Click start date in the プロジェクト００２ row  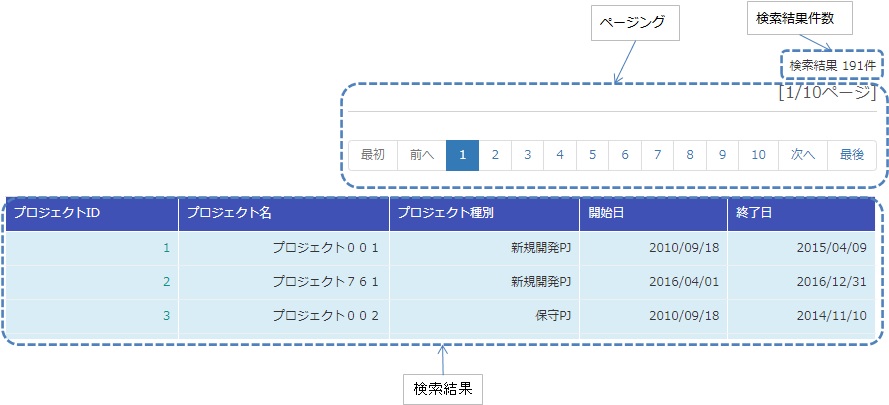click(x=684, y=316)
